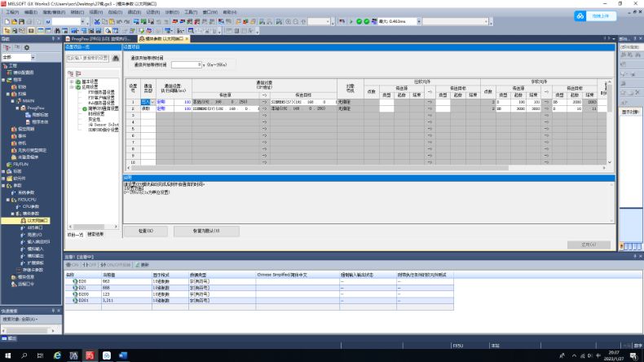Click the GX Works3 taskbar icon
Image resolution: width=644 pixels, height=362 pixels.
(90, 355)
